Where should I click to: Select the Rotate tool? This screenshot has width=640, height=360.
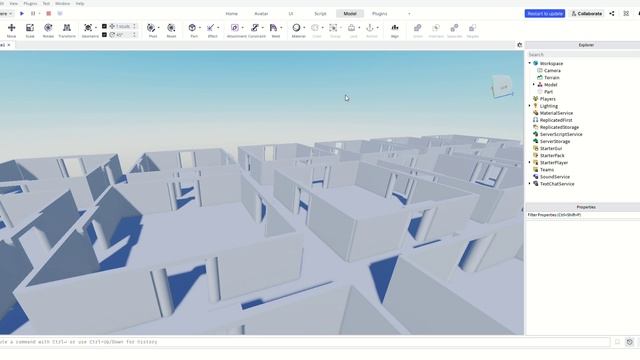point(48,28)
